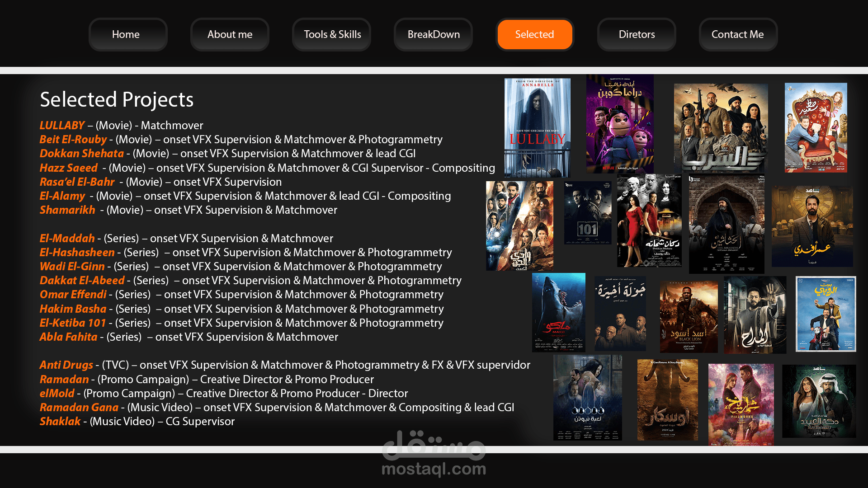This screenshot has width=868, height=488.
Task: Click the orange Selected nav button
Action: pyautogui.click(x=534, y=34)
